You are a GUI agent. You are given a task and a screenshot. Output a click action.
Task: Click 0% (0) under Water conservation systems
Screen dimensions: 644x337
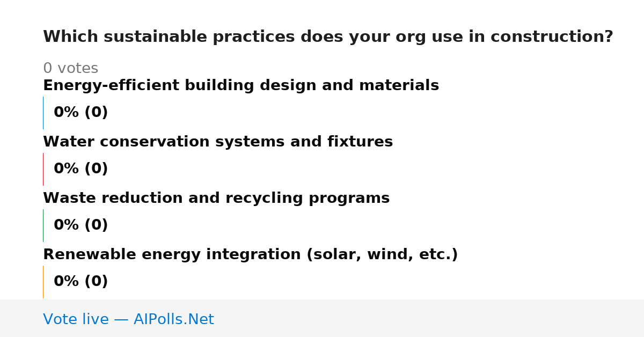(81, 169)
